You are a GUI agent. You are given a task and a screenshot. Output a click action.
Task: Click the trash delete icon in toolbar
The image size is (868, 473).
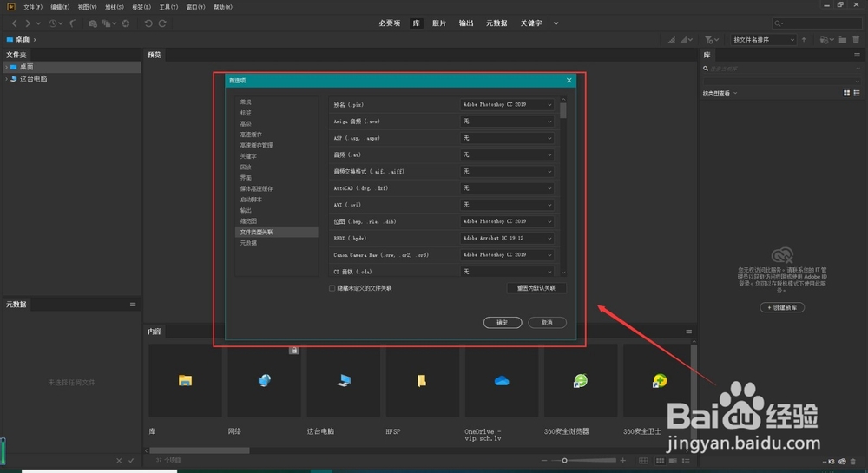(857, 40)
